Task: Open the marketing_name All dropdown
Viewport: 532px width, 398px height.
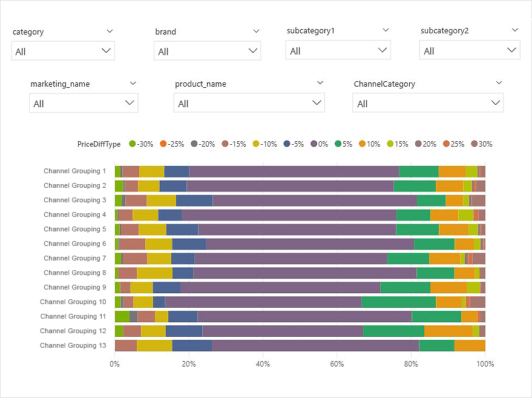Action: click(84, 103)
